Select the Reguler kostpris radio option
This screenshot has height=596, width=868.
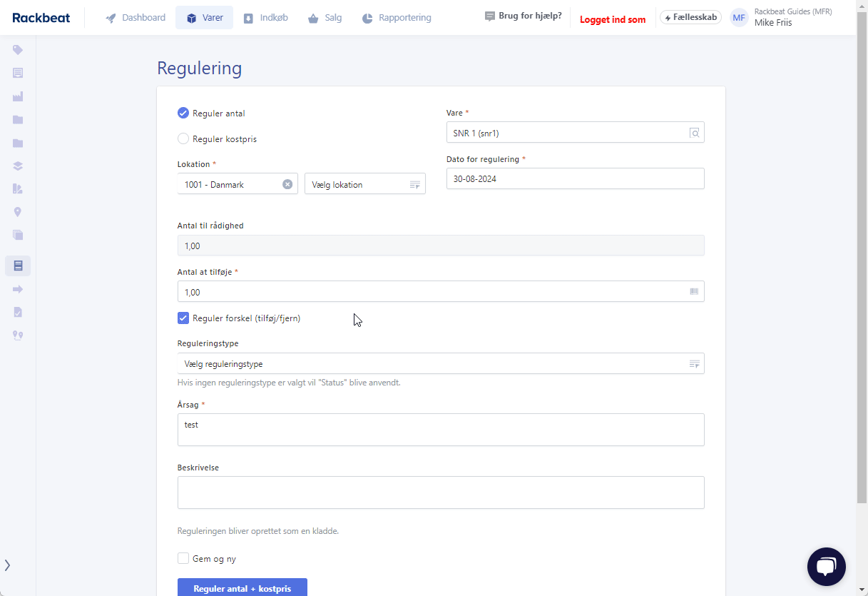tap(183, 139)
